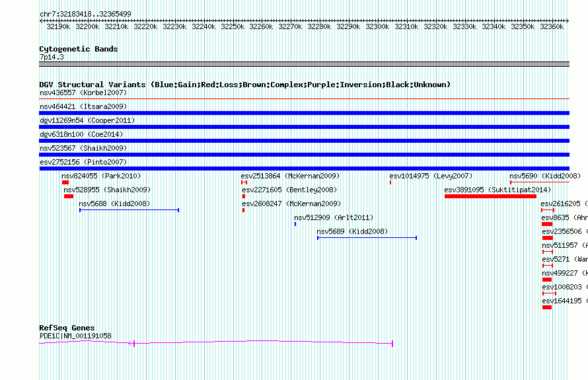Open the nsv523567 (Shaikh2009) variant label
This screenshot has width=588, height=380.
click(x=83, y=148)
